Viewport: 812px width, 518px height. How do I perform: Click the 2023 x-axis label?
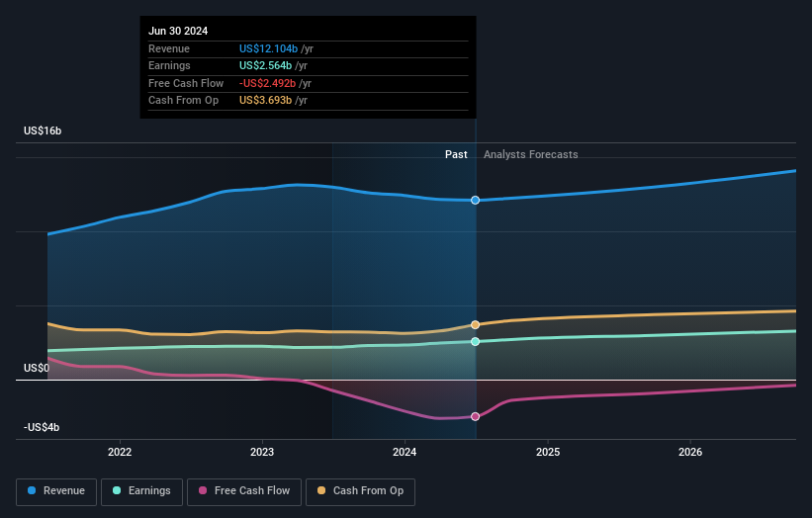pyautogui.click(x=262, y=452)
